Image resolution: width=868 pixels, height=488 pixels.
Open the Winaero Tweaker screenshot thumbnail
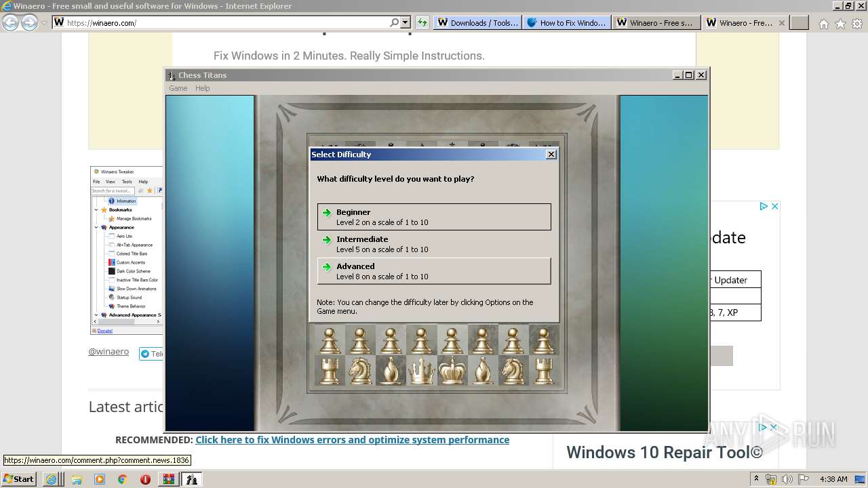tap(127, 250)
